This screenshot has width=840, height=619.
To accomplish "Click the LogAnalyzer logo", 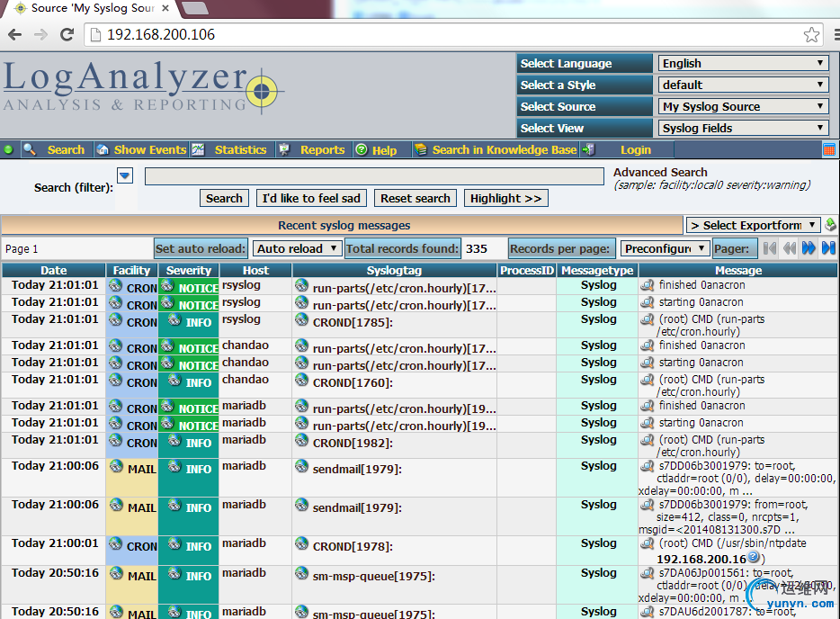I will (x=143, y=85).
